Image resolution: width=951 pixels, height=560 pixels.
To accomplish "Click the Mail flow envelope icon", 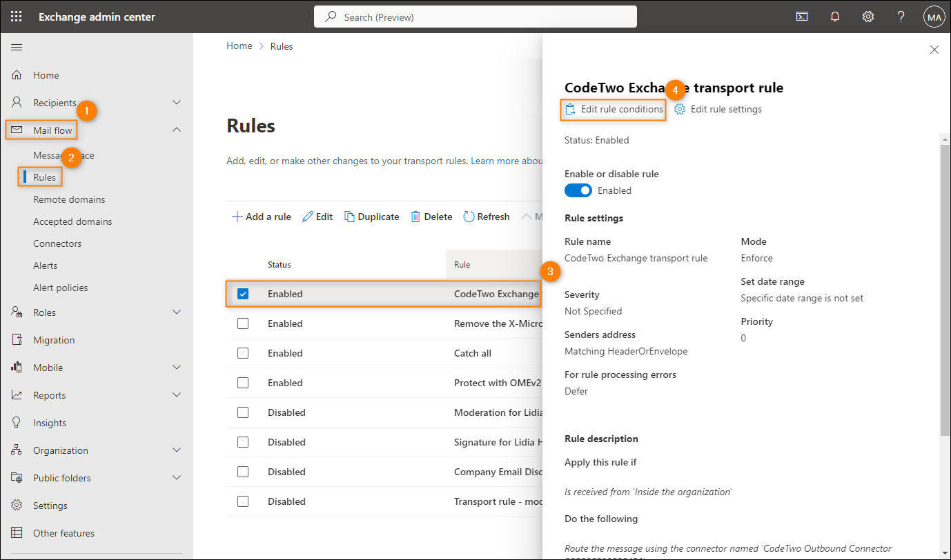I will [x=17, y=130].
